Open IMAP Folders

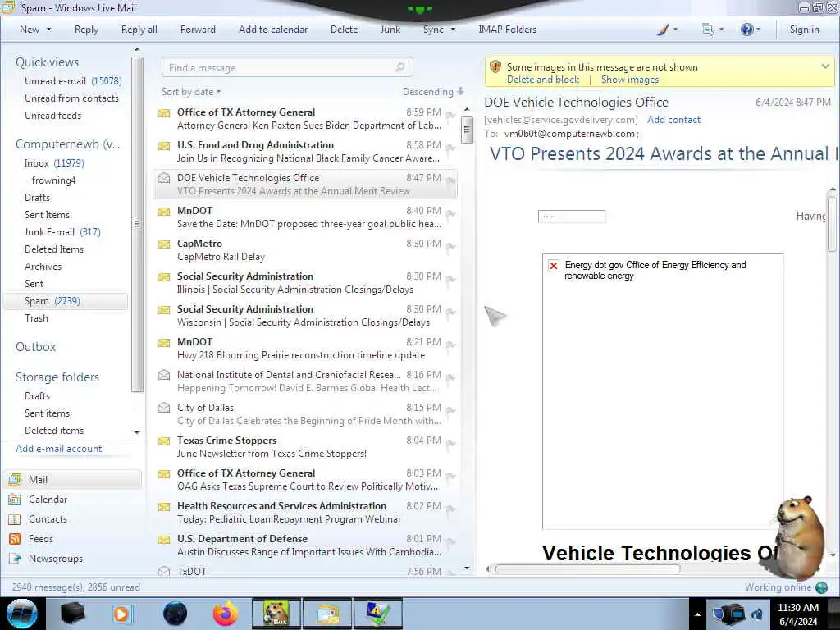click(x=507, y=30)
